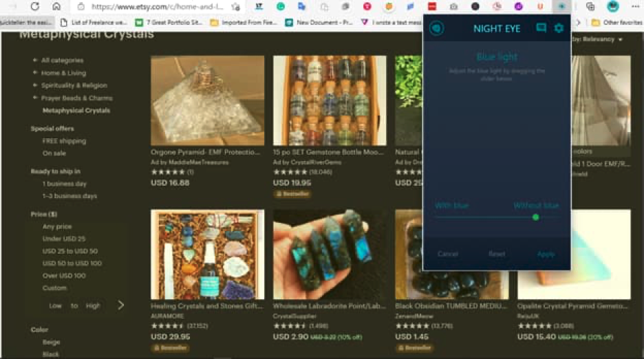
Task: Check the Beige color filter
Action: pyautogui.click(x=51, y=342)
